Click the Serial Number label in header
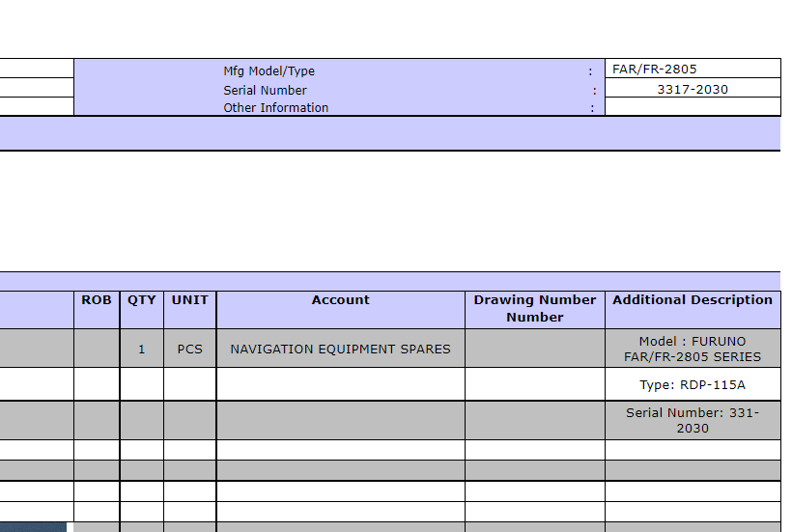This screenshot has height=532, width=792. (265, 90)
